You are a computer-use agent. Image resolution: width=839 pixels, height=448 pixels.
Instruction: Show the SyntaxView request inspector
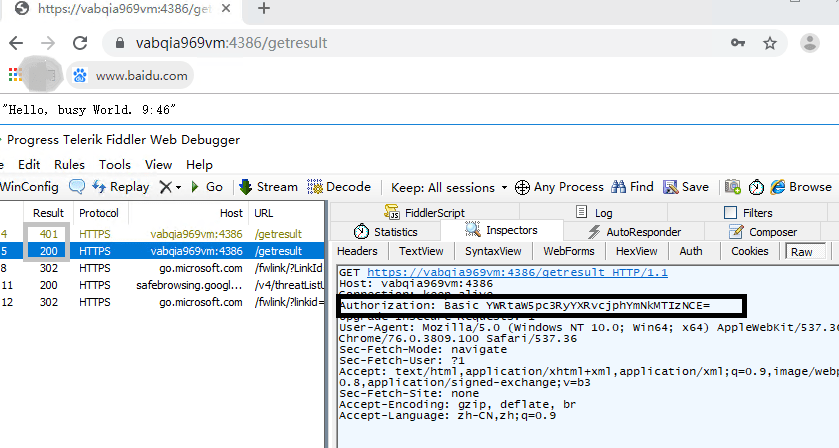pyautogui.click(x=493, y=251)
